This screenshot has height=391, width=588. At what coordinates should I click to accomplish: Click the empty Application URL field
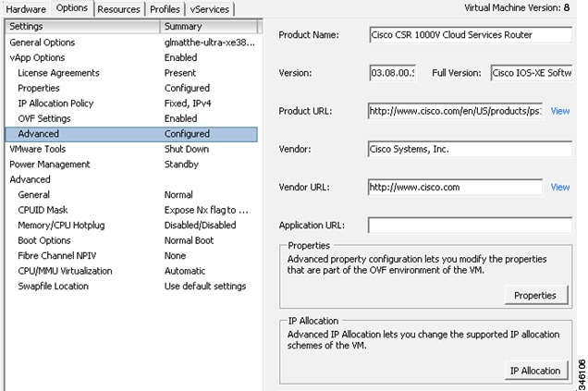pyautogui.click(x=471, y=226)
